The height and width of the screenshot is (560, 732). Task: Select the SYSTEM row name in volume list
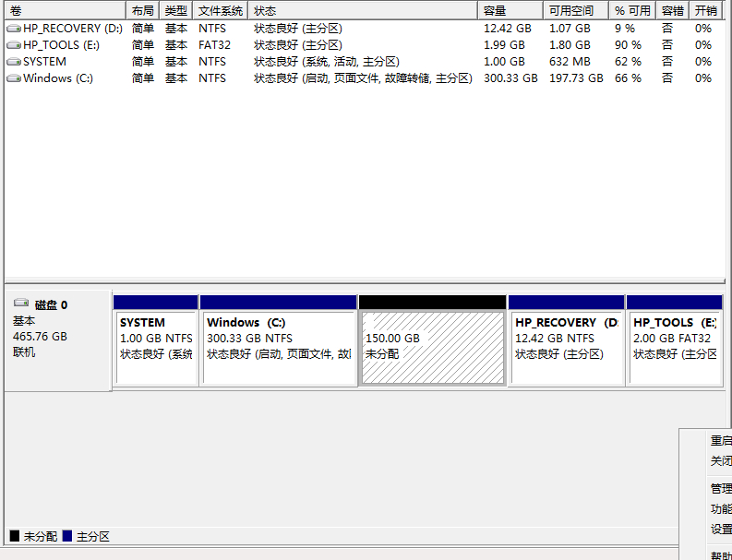point(45,62)
